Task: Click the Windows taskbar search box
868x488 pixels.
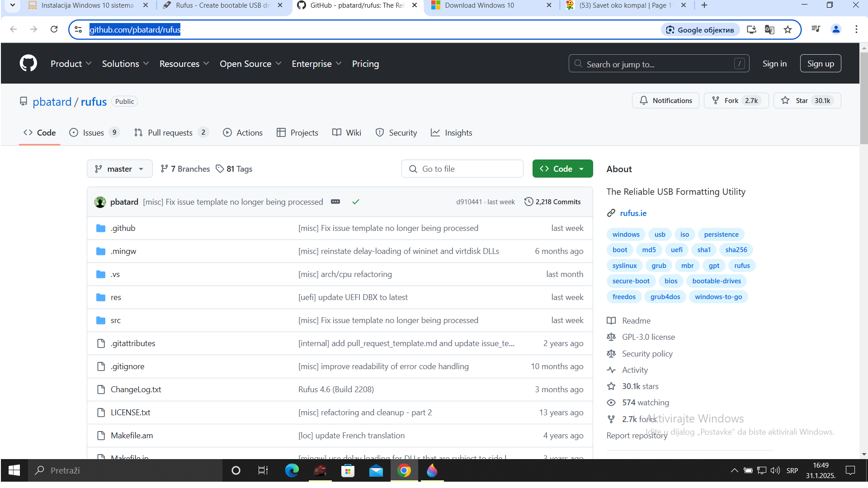Action: (125, 470)
